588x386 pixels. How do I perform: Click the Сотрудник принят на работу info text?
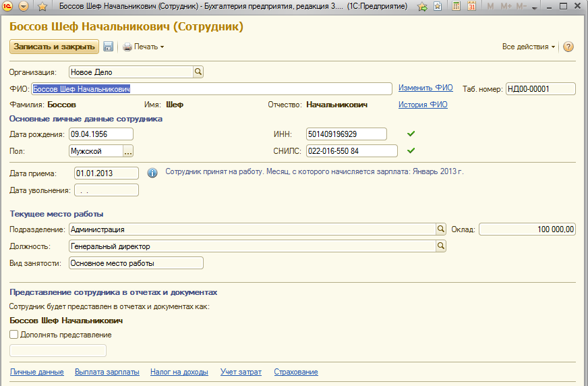(x=314, y=172)
